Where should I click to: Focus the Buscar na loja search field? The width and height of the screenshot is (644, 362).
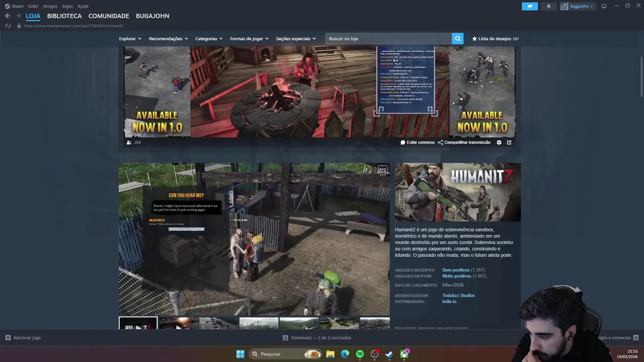[x=388, y=39]
